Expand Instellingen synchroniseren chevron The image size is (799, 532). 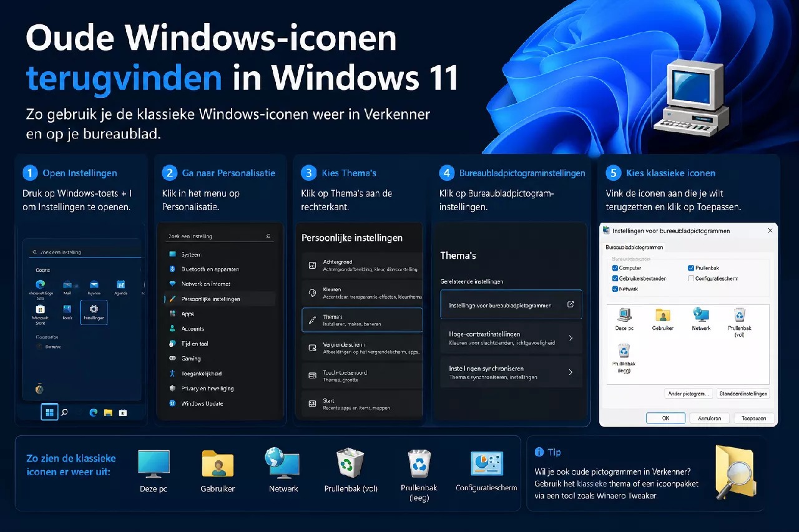pos(571,372)
